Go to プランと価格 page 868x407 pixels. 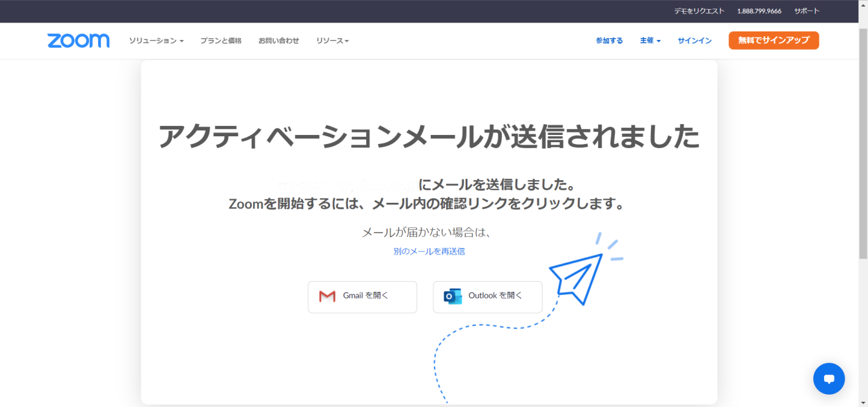(x=221, y=41)
